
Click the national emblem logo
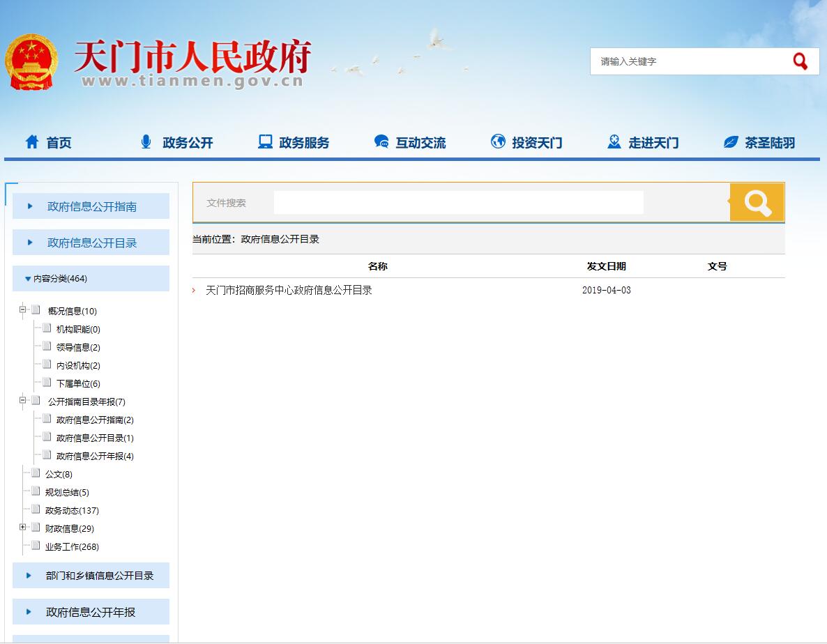[31, 61]
